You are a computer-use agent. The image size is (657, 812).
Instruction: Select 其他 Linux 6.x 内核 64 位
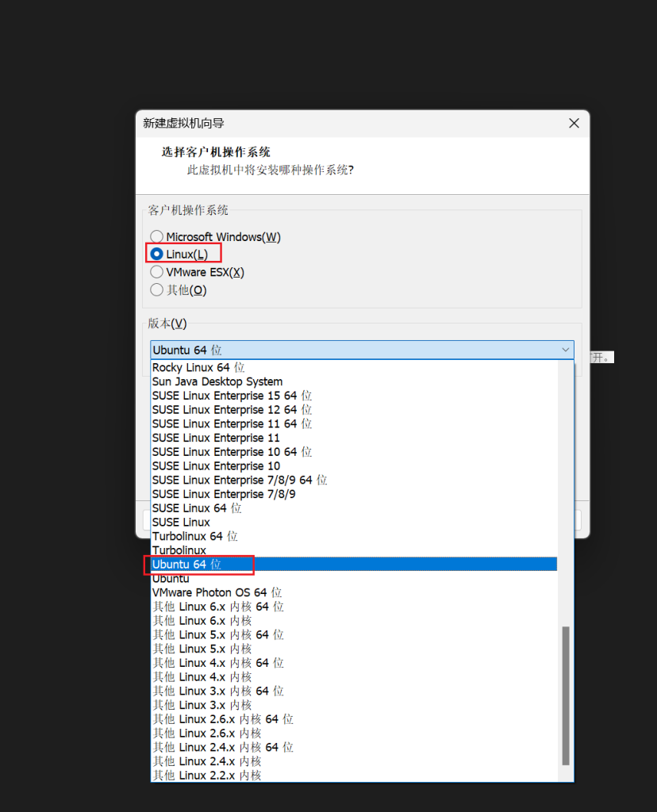coord(218,607)
